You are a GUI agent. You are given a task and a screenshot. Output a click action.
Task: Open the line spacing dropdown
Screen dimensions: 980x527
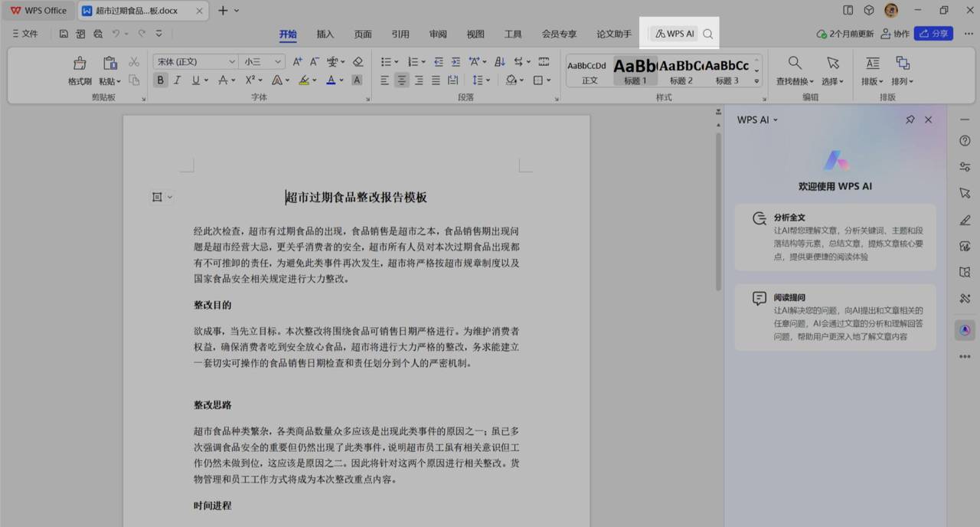point(481,80)
